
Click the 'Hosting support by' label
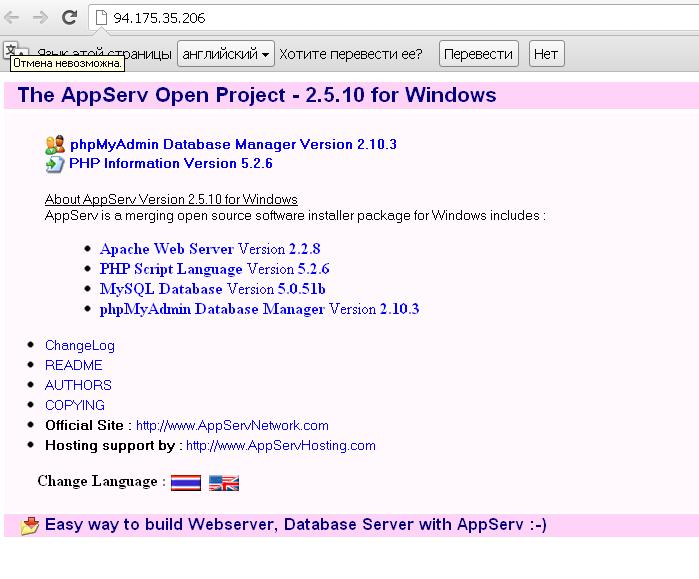tap(110, 445)
